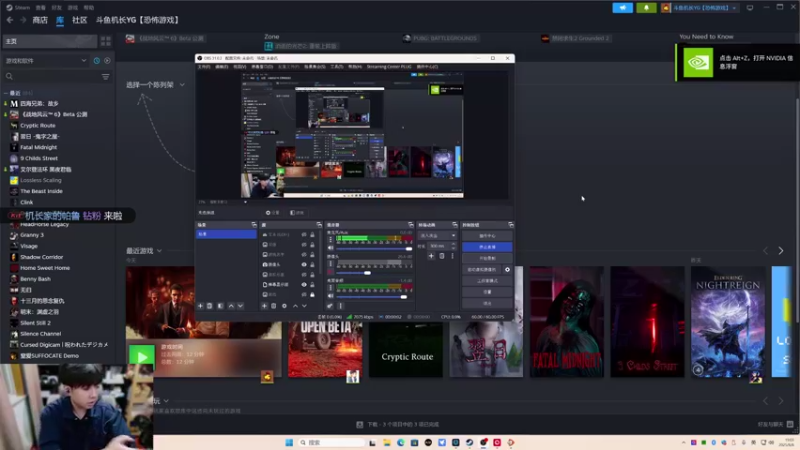Switch library to grid view icon beside 主页
This screenshot has height=450, width=800.
point(106,41)
